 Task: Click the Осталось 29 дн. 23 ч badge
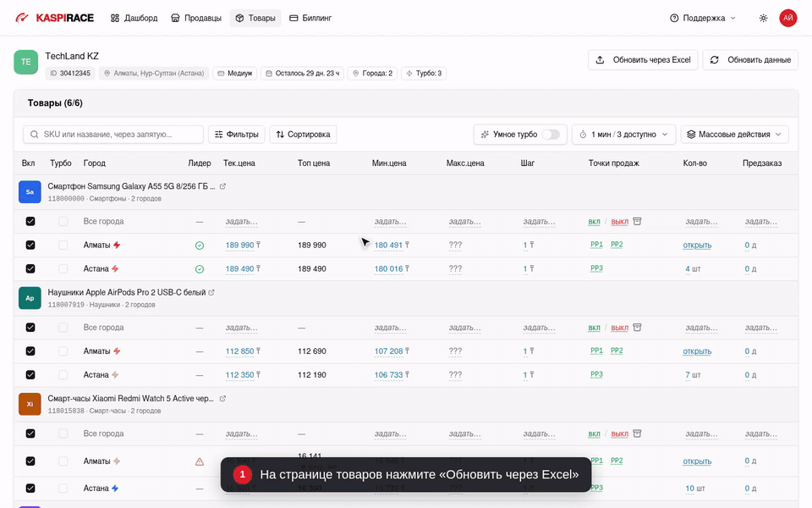303,73
